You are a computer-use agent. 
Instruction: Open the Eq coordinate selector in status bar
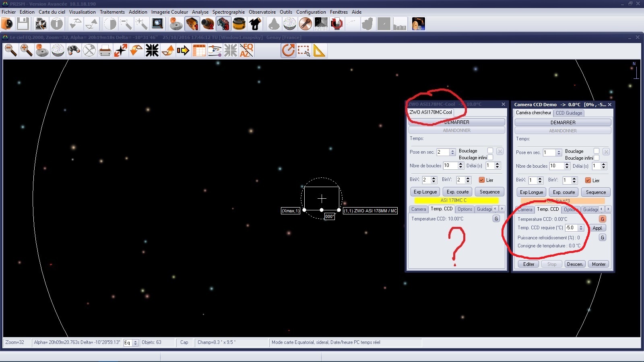click(x=135, y=343)
